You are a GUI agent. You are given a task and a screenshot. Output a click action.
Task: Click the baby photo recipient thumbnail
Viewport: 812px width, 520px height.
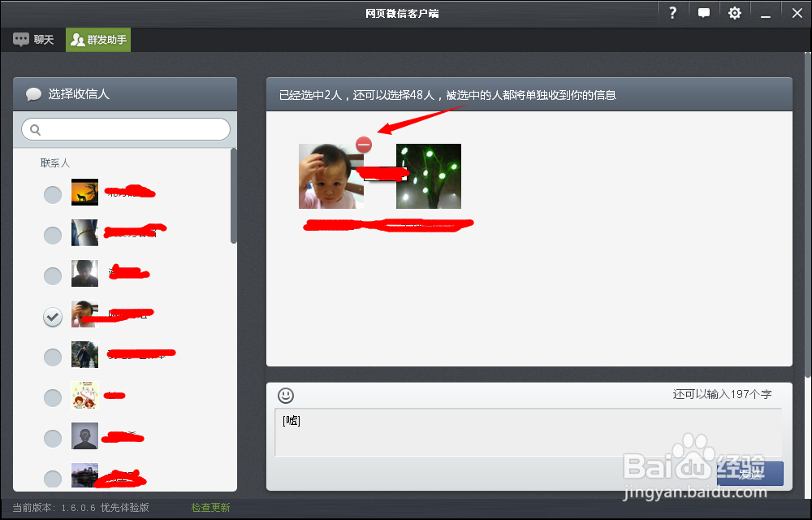(327, 175)
